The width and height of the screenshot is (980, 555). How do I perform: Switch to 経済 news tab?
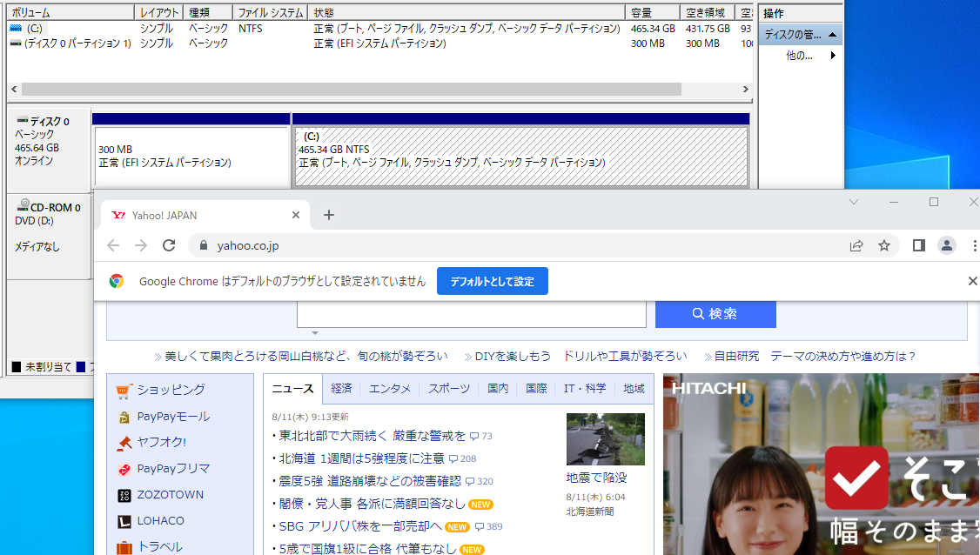[341, 389]
